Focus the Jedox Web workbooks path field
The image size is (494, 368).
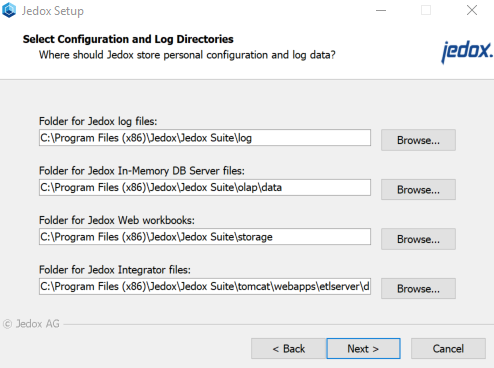pos(205,237)
